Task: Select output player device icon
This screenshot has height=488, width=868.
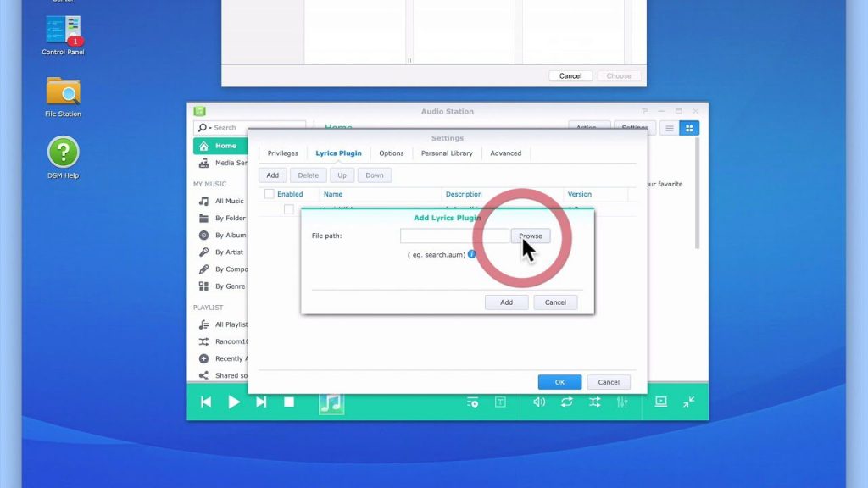Action: point(661,402)
